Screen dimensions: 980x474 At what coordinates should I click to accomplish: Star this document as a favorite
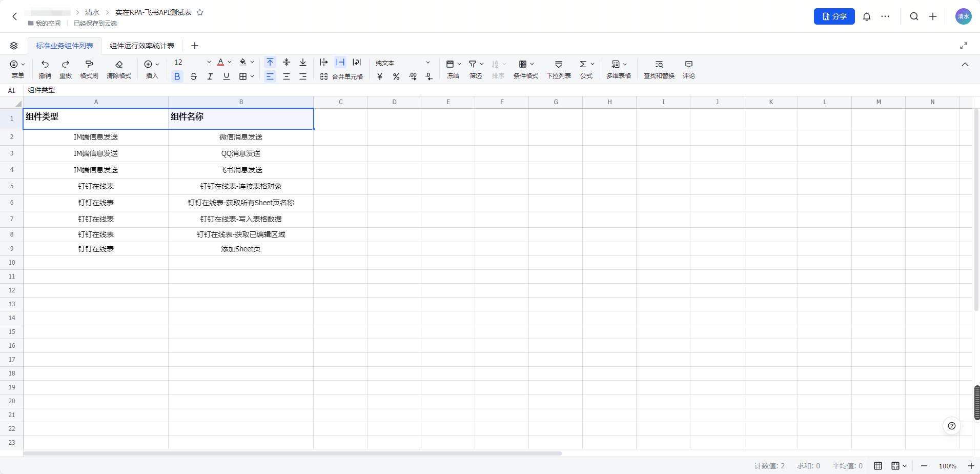pos(200,12)
